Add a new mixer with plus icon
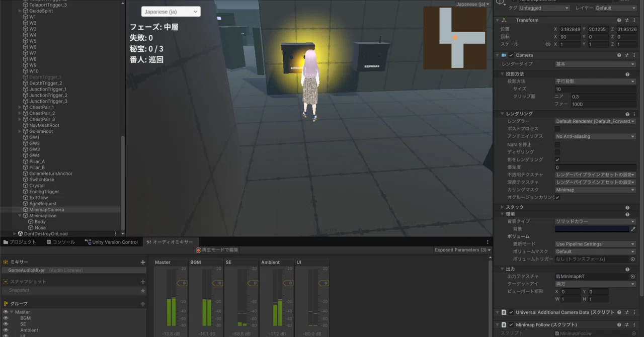This screenshot has height=337, width=644. [143, 262]
